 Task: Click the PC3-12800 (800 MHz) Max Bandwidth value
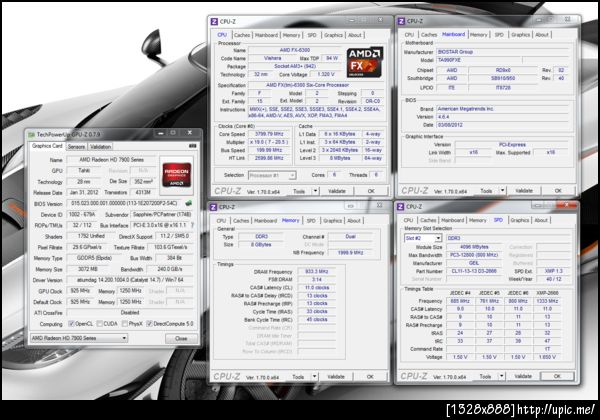(474, 255)
